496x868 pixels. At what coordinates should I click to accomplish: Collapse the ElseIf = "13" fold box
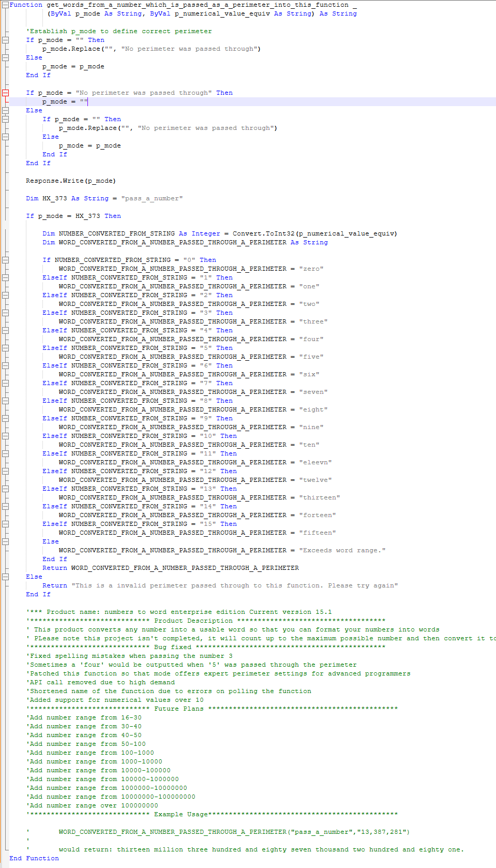pos(5,489)
